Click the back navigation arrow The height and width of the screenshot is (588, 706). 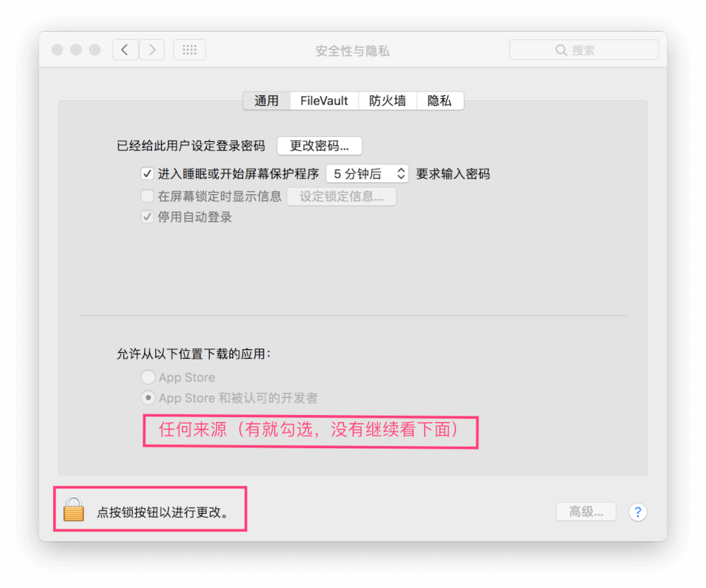pyautogui.click(x=125, y=49)
